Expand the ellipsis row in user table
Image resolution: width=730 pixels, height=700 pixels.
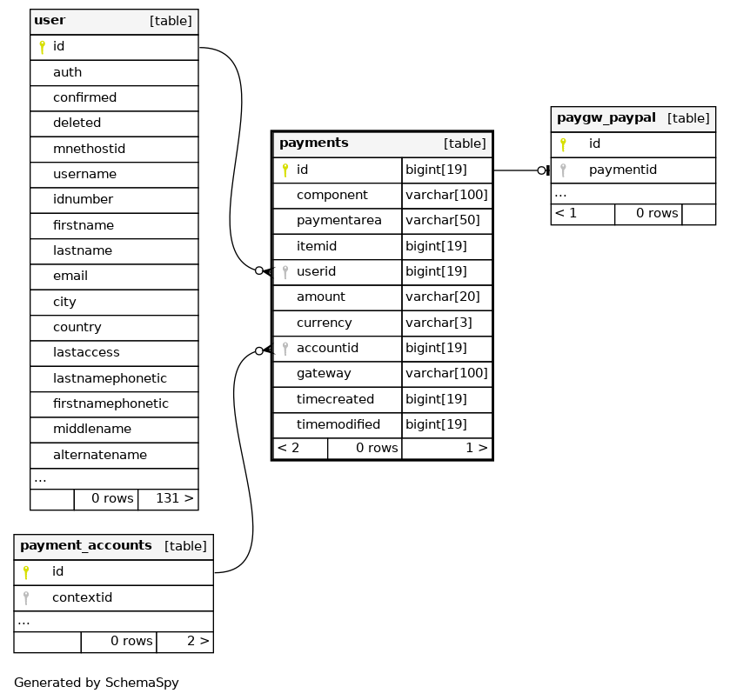[x=40, y=478]
